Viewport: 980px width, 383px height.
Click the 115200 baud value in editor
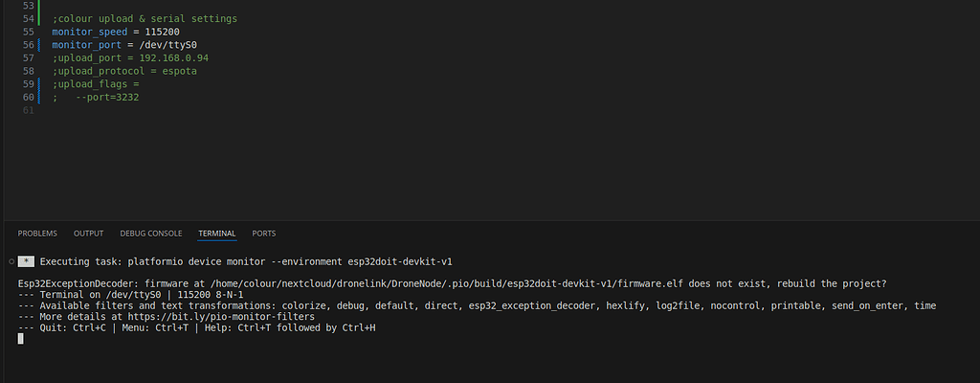(163, 32)
